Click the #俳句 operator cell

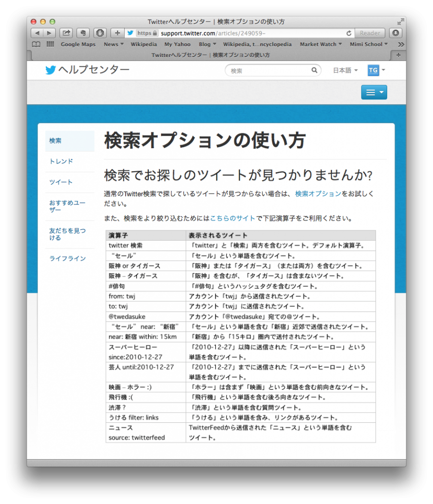(x=146, y=286)
